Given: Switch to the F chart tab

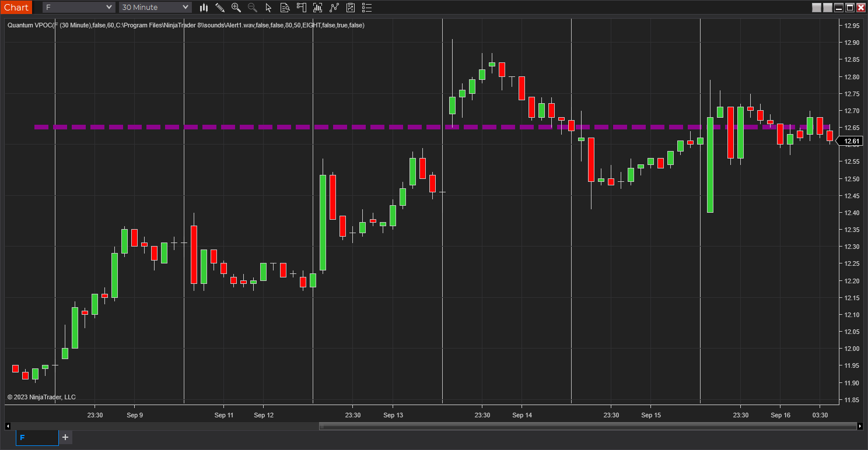Looking at the screenshot, I should [37, 437].
